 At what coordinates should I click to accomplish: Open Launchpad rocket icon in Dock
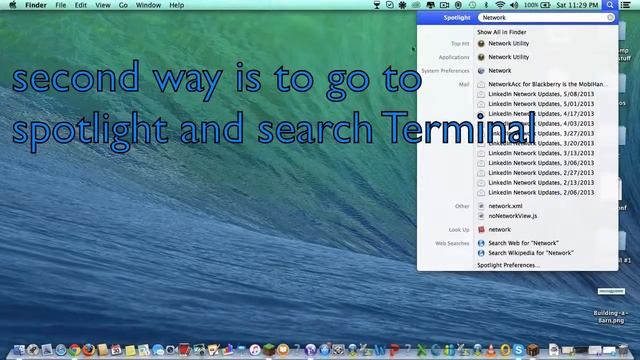tap(33, 350)
